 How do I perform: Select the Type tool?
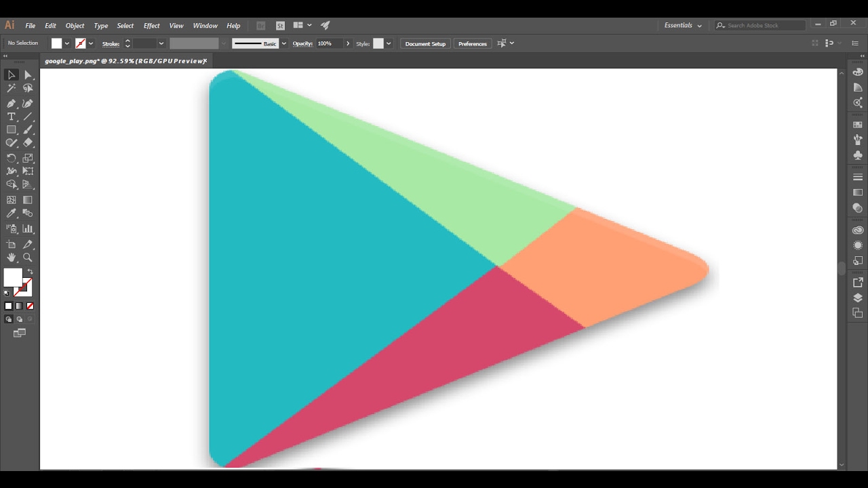point(12,117)
